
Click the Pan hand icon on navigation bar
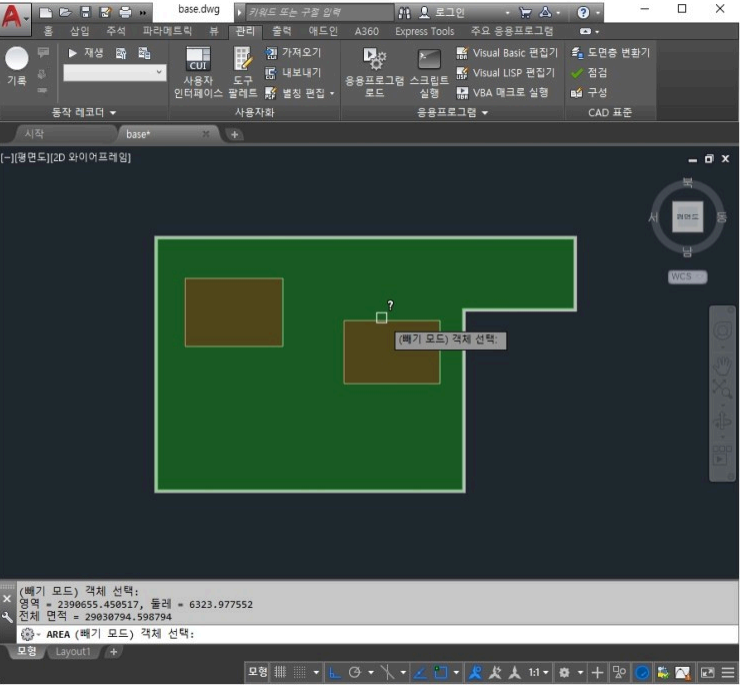(x=722, y=365)
